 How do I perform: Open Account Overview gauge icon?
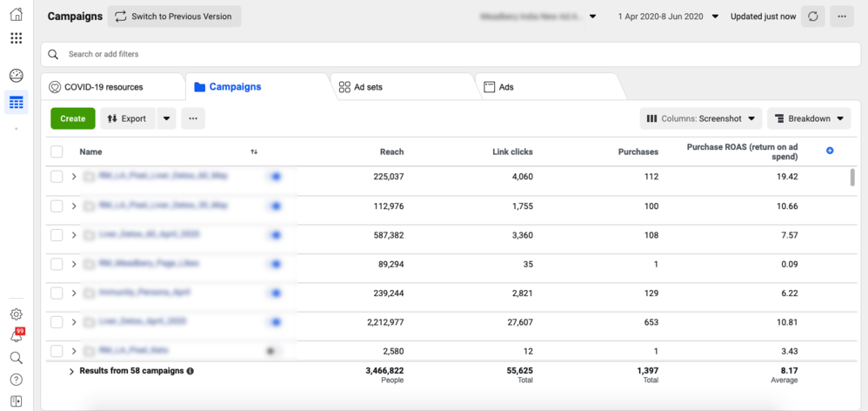pyautogui.click(x=16, y=76)
